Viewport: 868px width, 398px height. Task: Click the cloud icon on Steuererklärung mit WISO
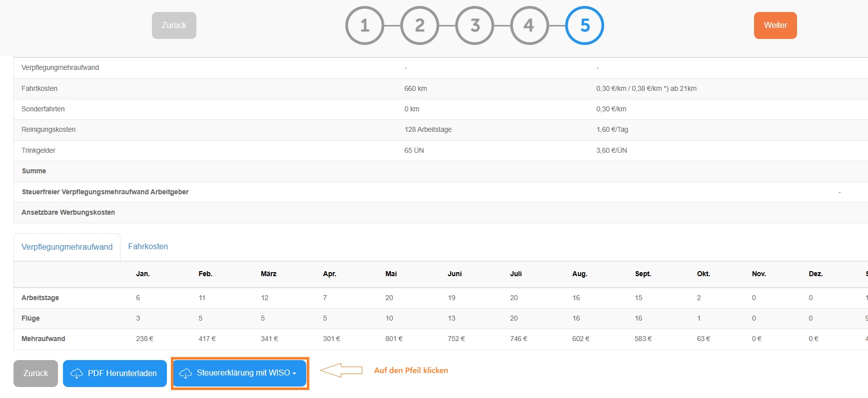click(185, 374)
